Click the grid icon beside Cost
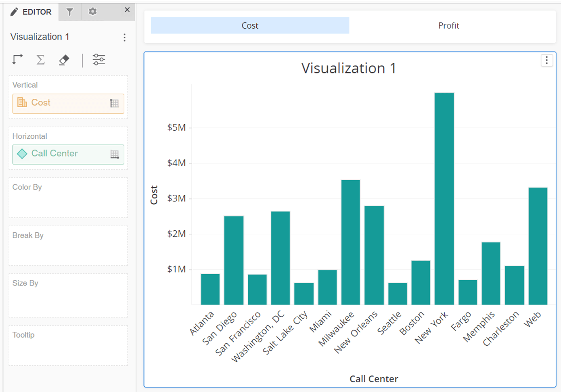The height and width of the screenshot is (392, 561). (115, 103)
